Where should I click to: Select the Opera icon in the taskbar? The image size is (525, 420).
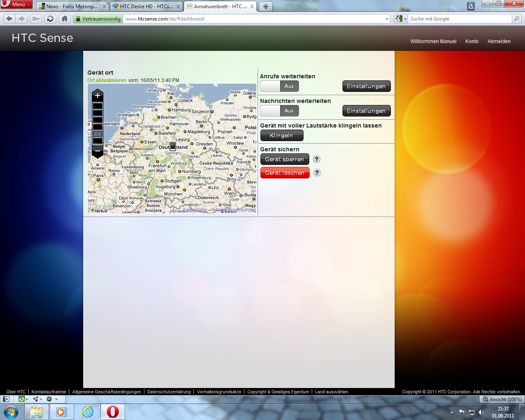[113, 412]
